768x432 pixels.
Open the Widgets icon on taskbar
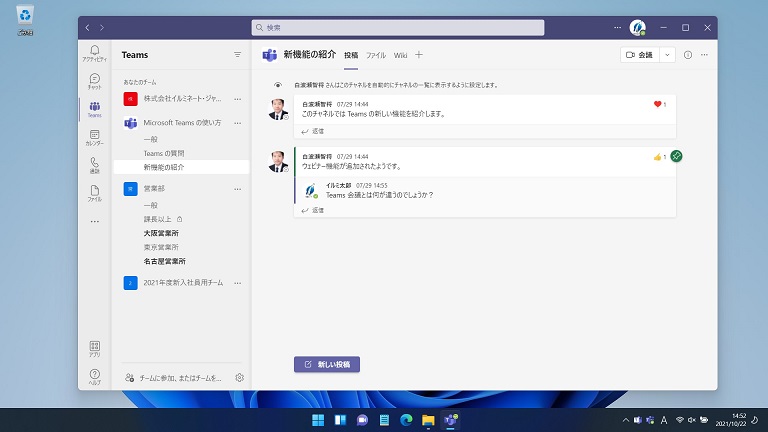(340, 420)
